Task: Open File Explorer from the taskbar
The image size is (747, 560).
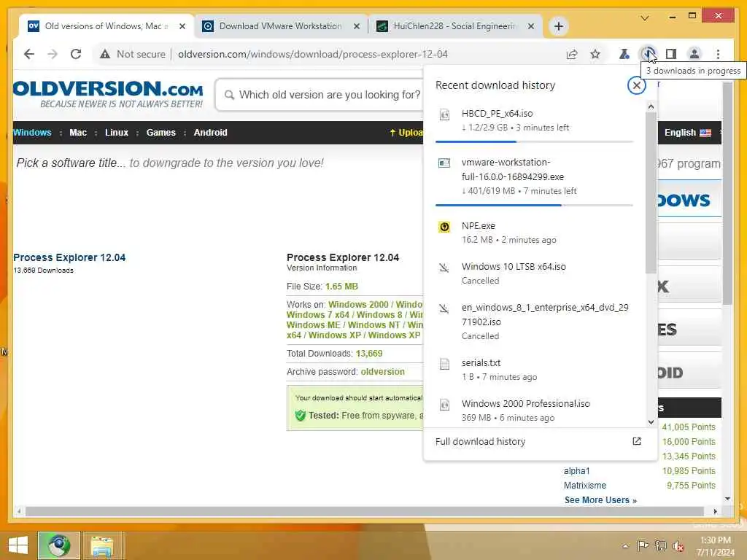Action: pos(102,545)
